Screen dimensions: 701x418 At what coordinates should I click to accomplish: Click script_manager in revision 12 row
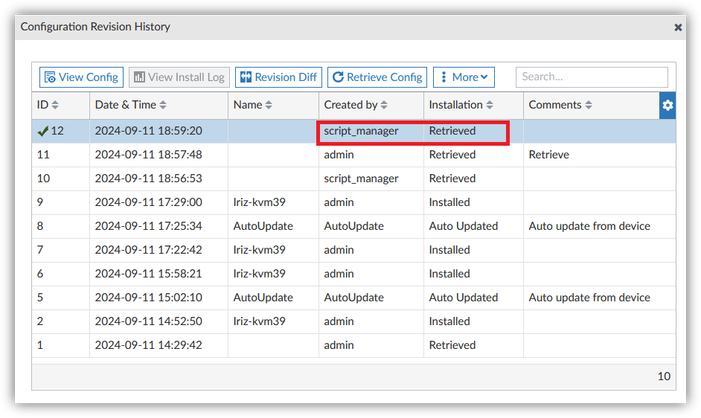tap(361, 131)
